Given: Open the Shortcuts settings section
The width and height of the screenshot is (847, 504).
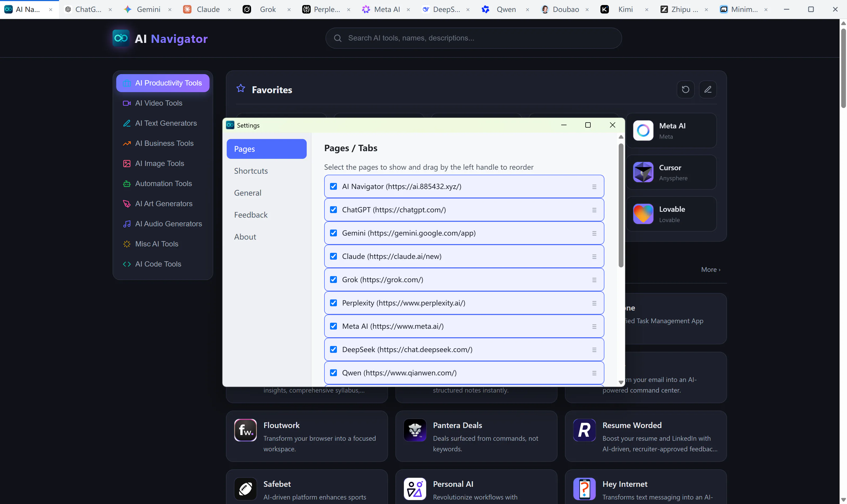Looking at the screenshot, I should [x=266, y=171].
